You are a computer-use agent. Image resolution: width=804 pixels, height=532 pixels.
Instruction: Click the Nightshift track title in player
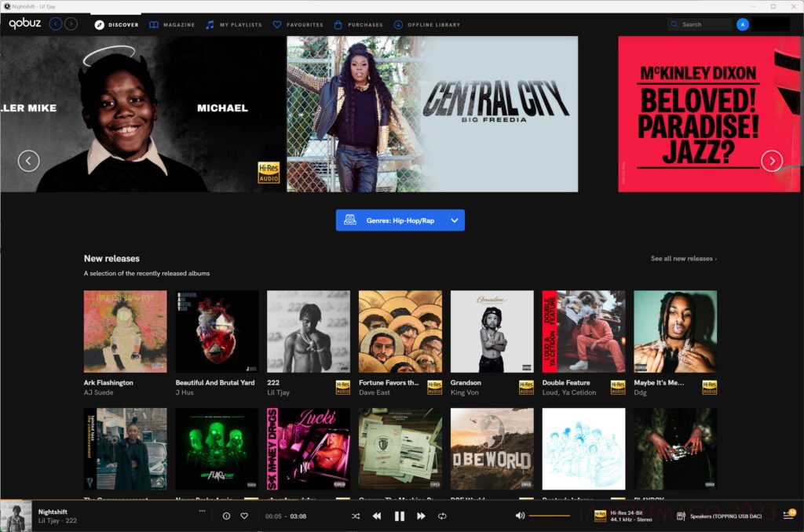coord(53,512)
